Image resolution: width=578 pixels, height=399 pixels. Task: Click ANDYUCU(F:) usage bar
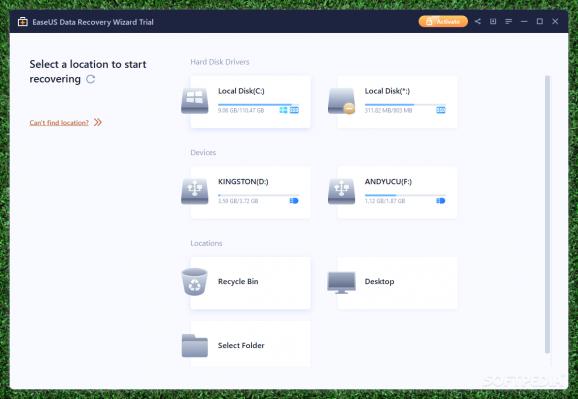405,195
